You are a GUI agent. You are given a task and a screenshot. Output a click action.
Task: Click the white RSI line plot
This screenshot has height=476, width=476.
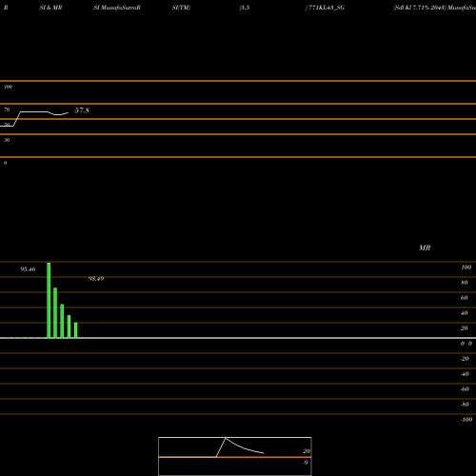coord(34,112)
